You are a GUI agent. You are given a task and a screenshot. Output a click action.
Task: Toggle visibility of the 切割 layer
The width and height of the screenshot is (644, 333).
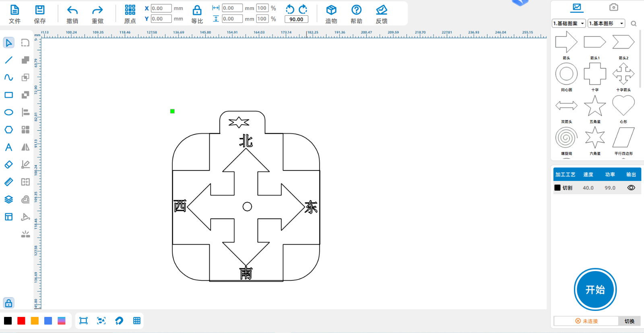[631, 188]
